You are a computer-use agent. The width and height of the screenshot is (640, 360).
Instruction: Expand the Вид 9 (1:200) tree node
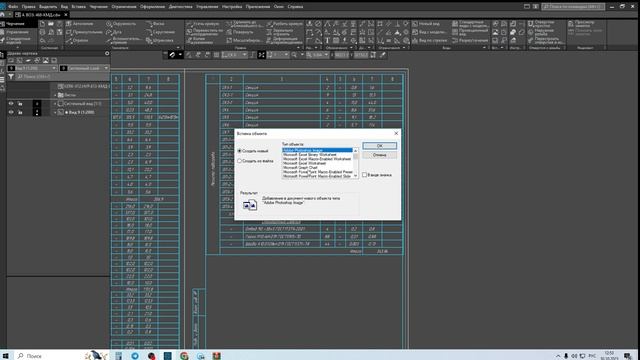click(55, 112)
